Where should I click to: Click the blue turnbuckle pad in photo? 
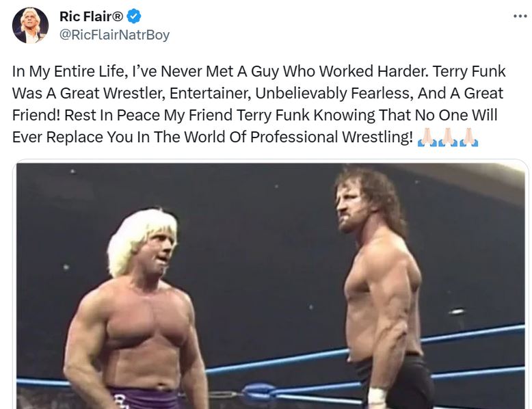(x=258, y=392)
